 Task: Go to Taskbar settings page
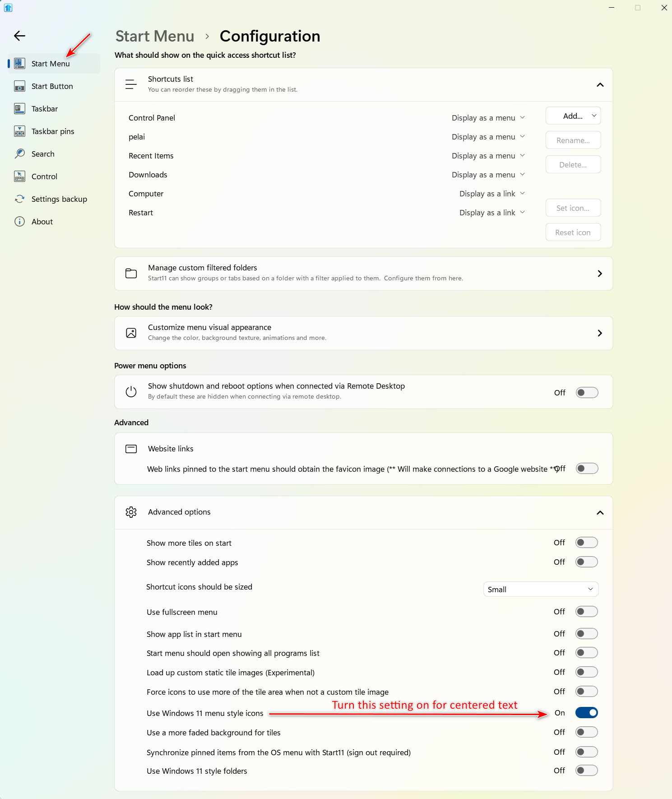pyautogui.click(x=54, y=109)
